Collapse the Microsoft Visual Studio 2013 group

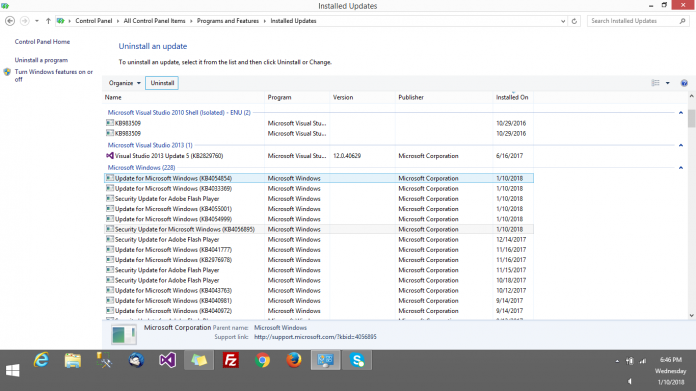pyautogui.click(x=680, y=145)
